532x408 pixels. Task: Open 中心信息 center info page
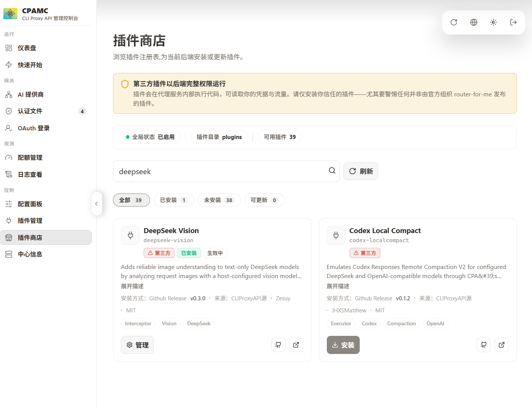click(x=46, y=254)
